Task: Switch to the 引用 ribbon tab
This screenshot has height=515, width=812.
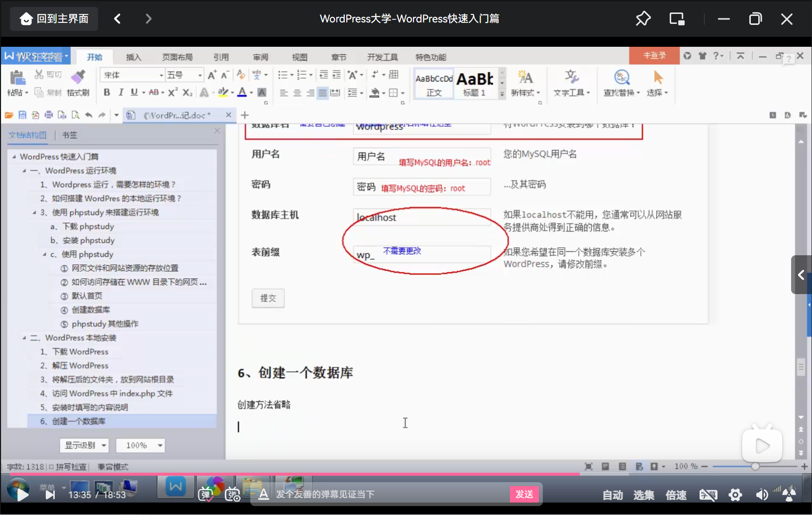Action: click(x=221, y=57)
